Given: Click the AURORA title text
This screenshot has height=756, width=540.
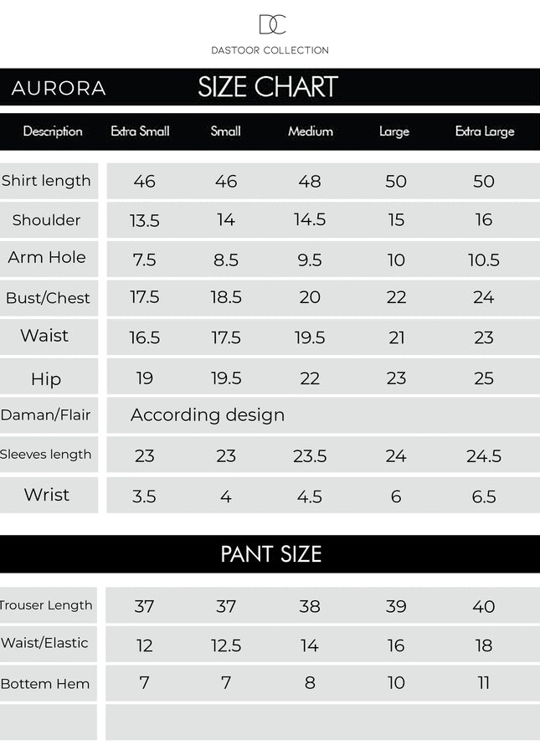Looking at the screenshot, I should pos(59,88).
